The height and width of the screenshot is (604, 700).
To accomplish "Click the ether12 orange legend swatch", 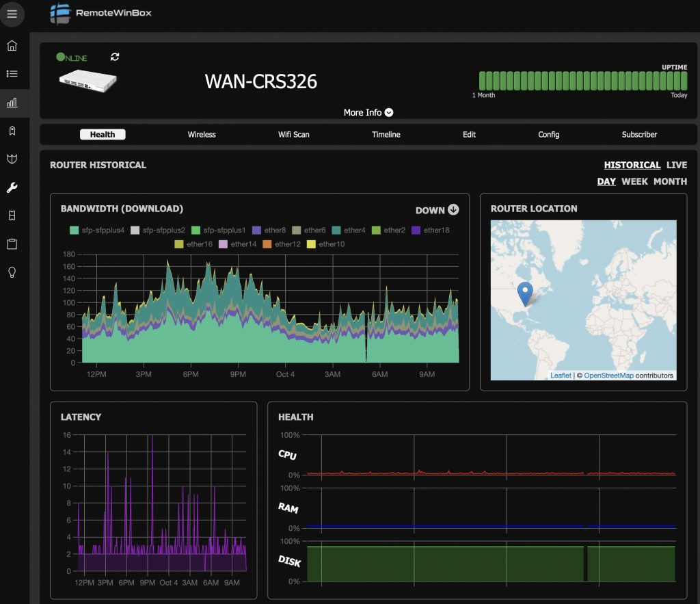I will click(x=267, y=244).
